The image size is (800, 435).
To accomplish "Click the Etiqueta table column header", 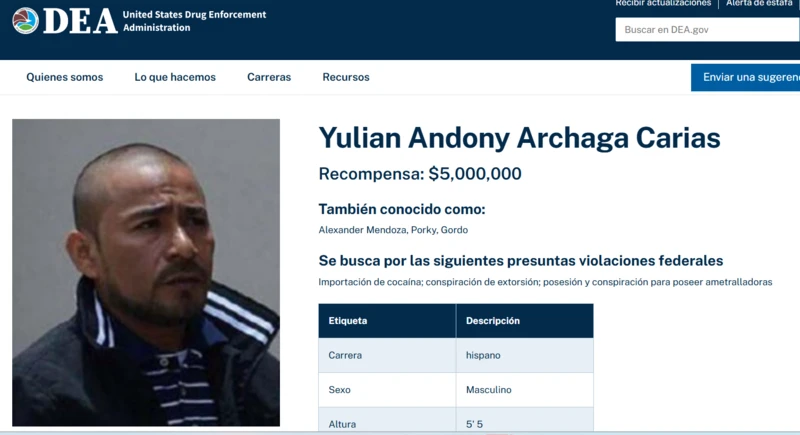I will click(x=387, y=321).
